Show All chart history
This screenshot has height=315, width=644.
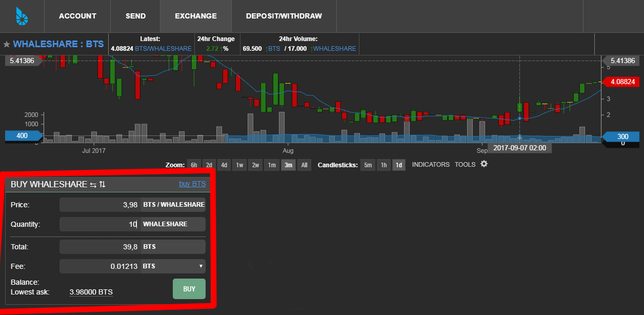coord(305,165)
